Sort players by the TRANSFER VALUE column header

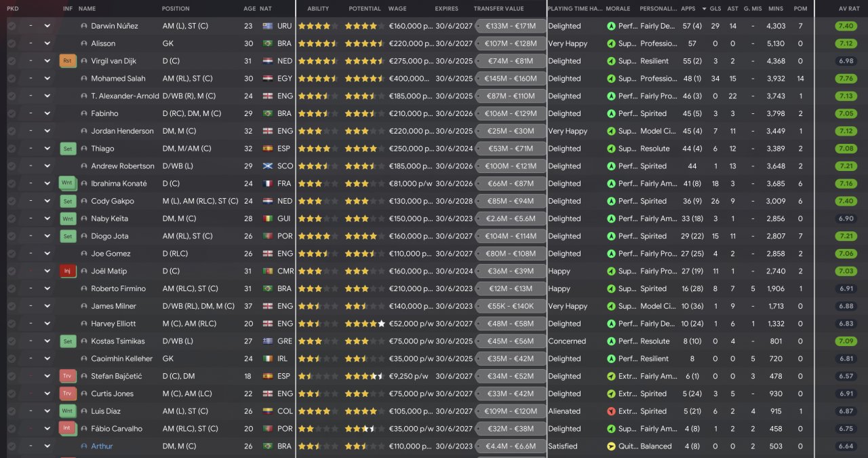coord(498,9)
